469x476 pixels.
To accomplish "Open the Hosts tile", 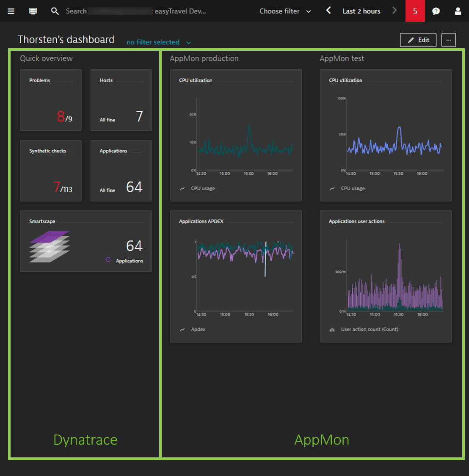I will point(121,100).
